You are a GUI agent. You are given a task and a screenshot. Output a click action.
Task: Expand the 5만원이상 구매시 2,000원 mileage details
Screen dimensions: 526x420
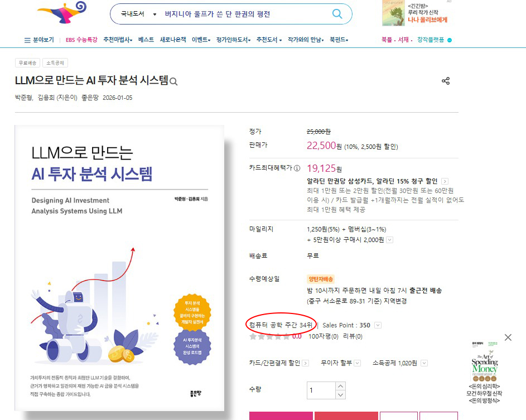coord(389,240)
